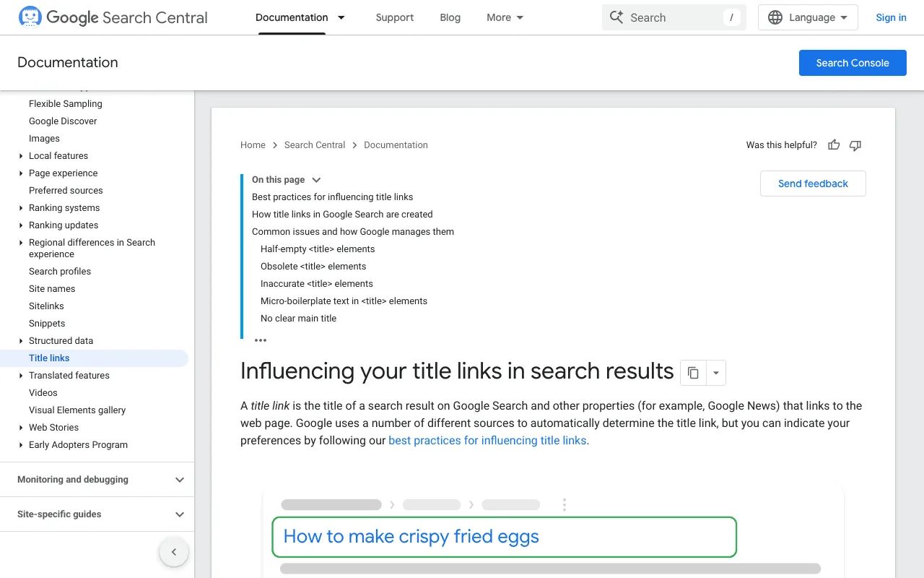The image size is (924, 578).
Task: Jump to Common issues and how Google manages them
Action: 353,232
